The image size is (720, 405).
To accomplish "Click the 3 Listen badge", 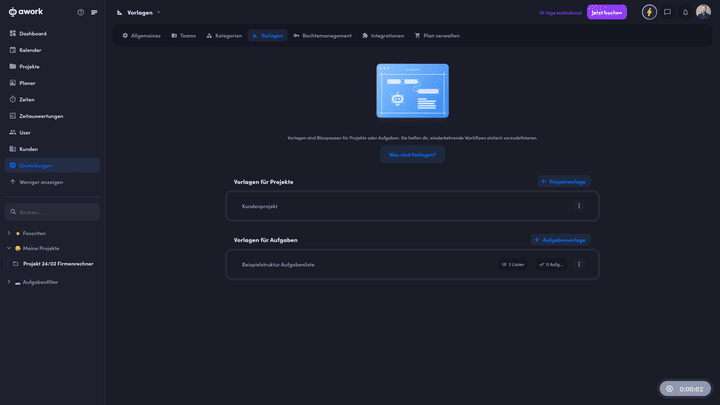I will tap(513, 264).
